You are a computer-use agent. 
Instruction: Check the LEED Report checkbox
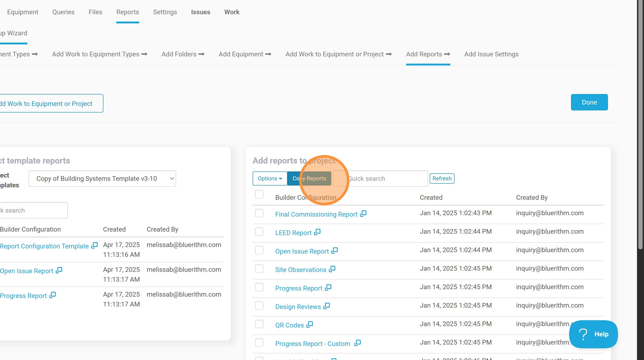(x=259, y=232)
